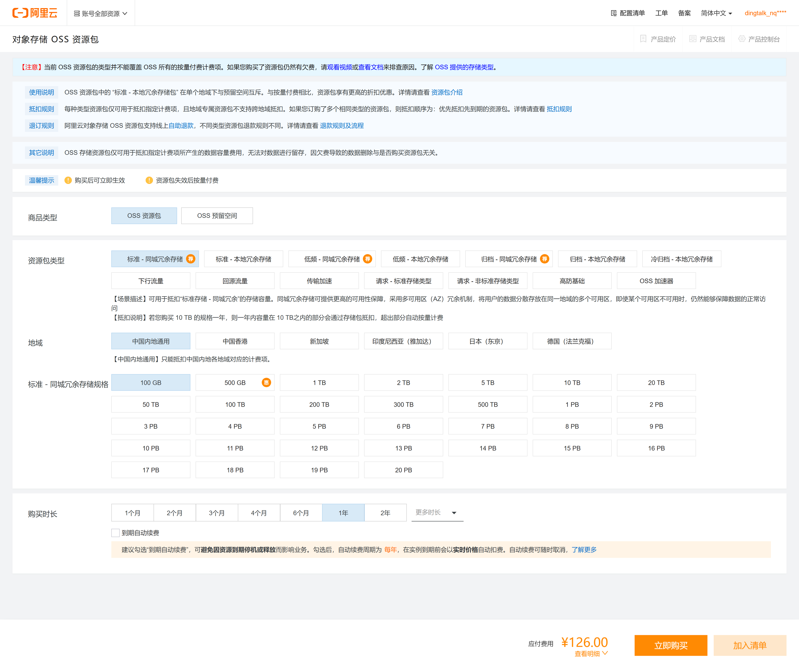Select the 6个月 purchase duration
The width and height of the screenshot is (799, 672).
click(301, 513)
